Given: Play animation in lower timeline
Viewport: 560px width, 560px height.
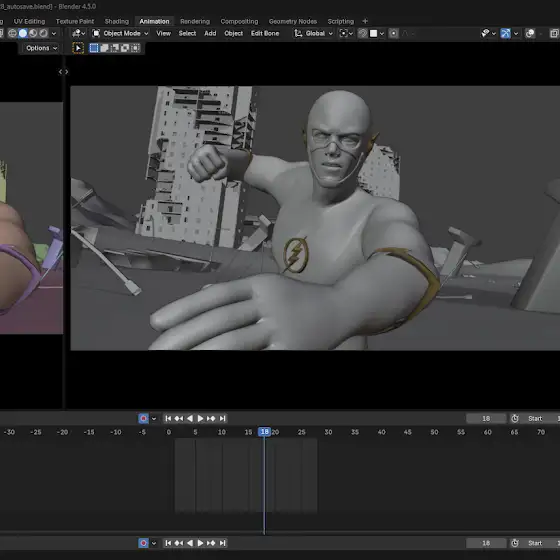Looking at the screenshot, I should (x=200, y=543).
